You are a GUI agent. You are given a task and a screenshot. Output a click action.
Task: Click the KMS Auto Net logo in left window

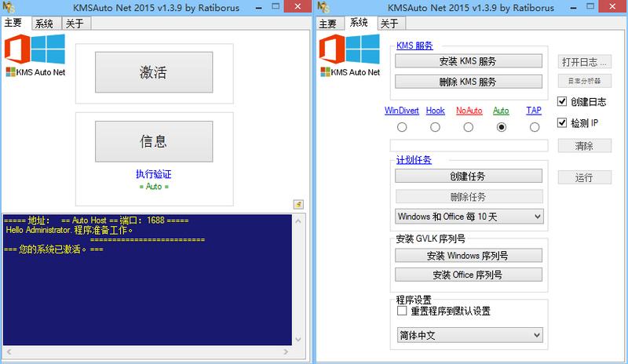(35, 55)
